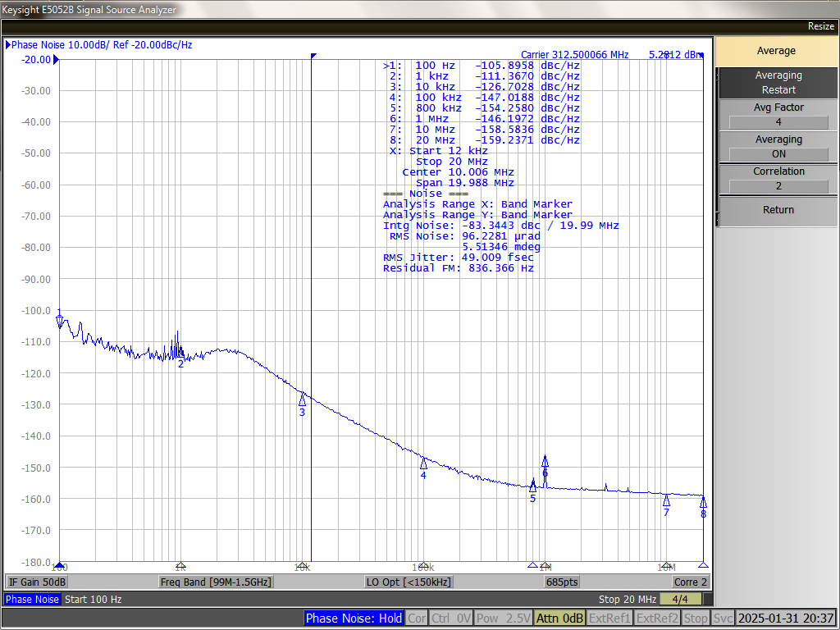The image size is (840, 630).
Task: Click the Corre 2 status indicator
Action: (689, 582)
